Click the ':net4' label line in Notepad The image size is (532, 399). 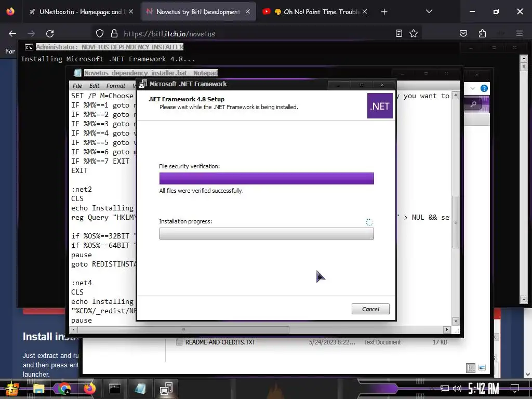(82, 283)
